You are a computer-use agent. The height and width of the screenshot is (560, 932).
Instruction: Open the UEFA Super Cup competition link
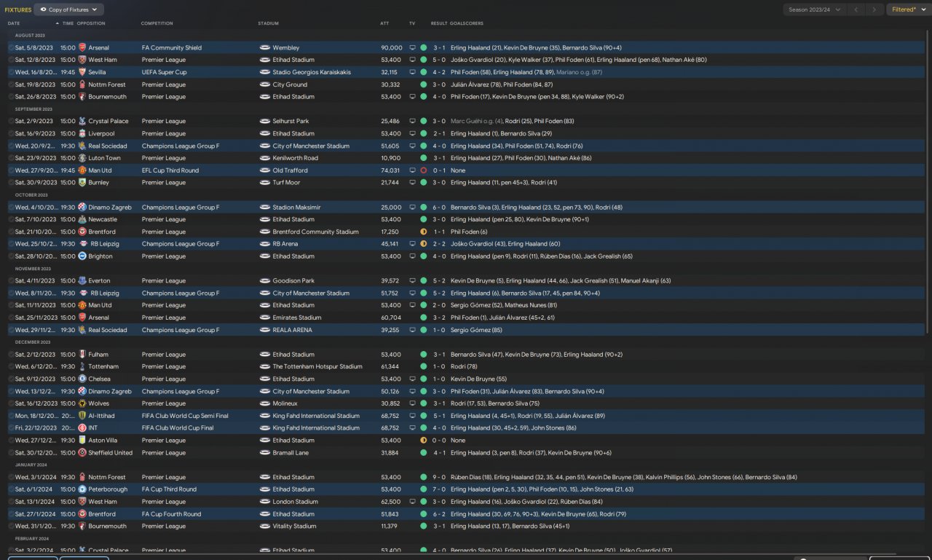[x=165, y=72]
